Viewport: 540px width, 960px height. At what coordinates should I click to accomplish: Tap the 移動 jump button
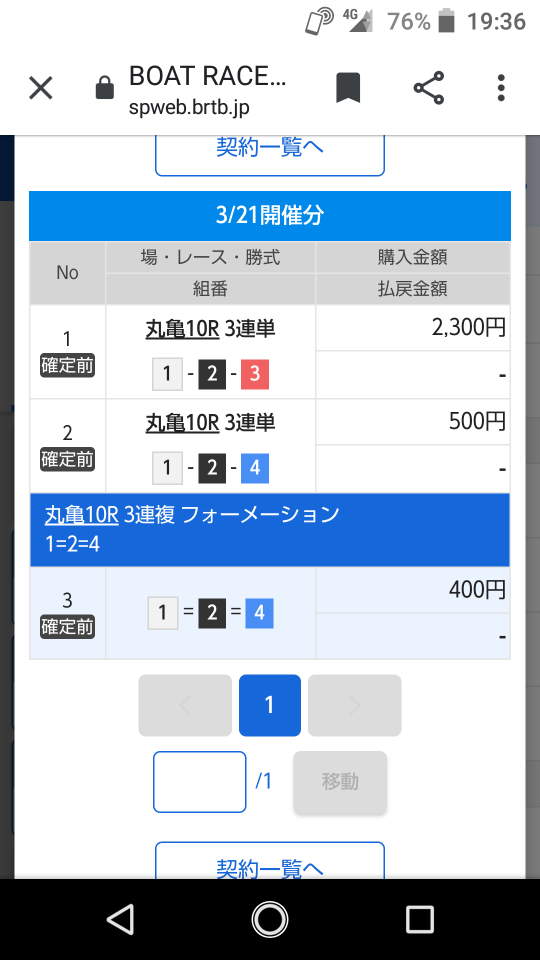click(340, 782)
